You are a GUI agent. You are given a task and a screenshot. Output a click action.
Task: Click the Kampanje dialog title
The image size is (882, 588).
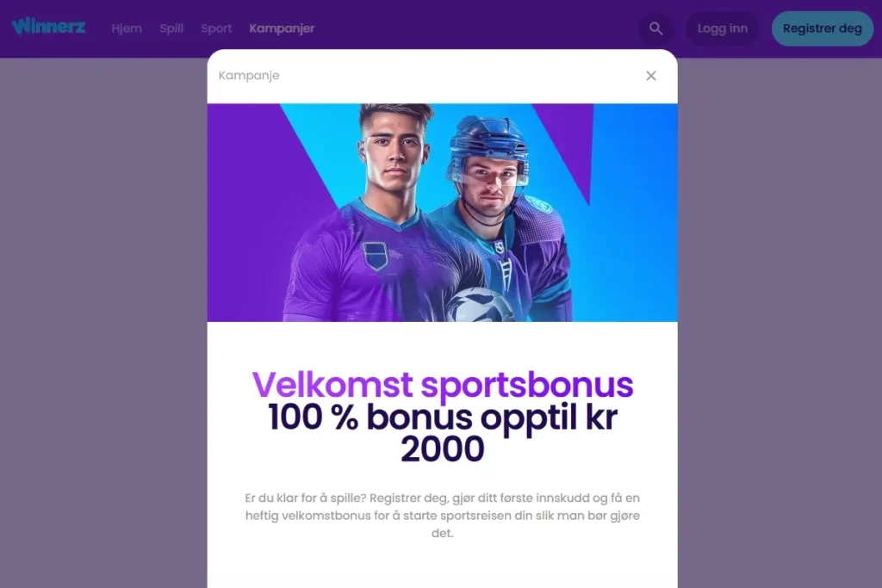pyautogui.click(x=249, y=75)
